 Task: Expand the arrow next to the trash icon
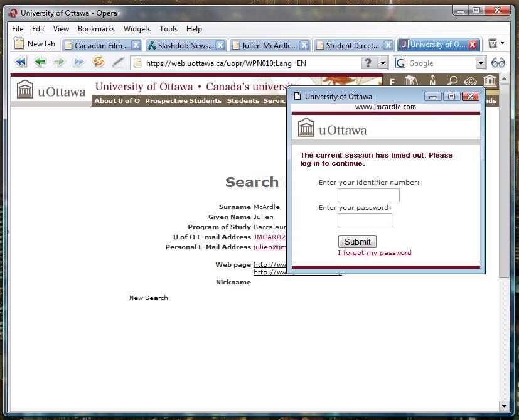coord(502,43)
